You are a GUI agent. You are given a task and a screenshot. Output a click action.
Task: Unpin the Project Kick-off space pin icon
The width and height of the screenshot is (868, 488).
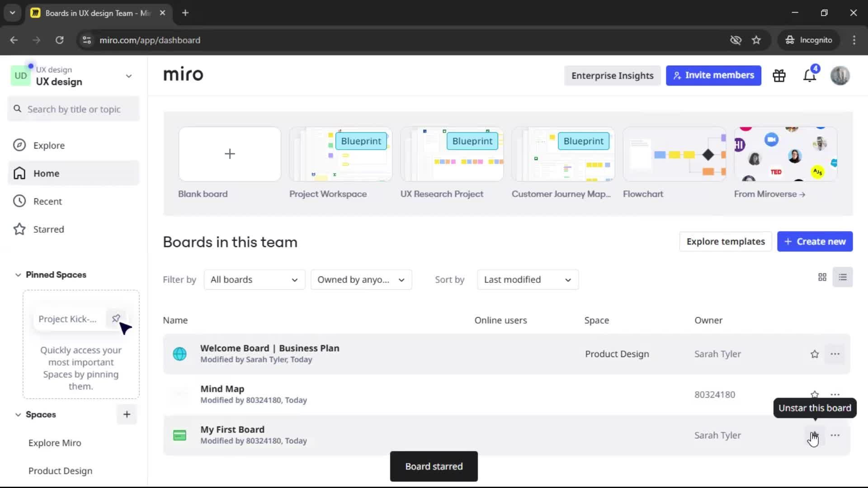click(x=116, y=319)
